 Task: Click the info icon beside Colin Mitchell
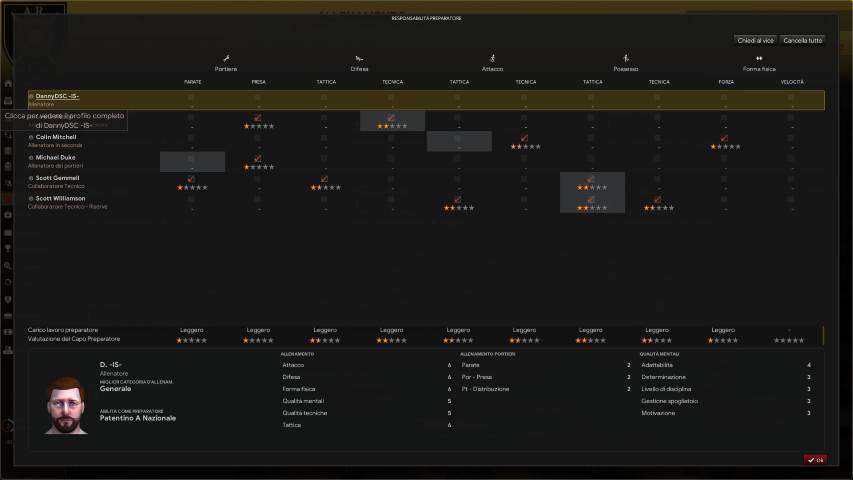31,137
